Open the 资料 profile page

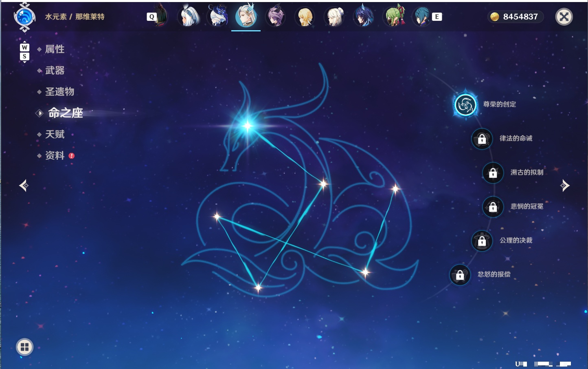coord(55,155)
